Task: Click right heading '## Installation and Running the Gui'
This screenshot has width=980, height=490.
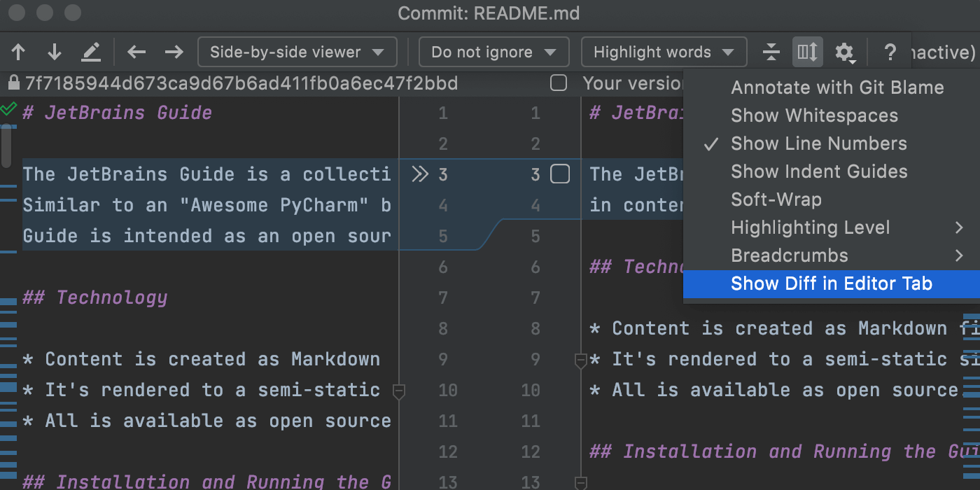Action: point(785,451)
